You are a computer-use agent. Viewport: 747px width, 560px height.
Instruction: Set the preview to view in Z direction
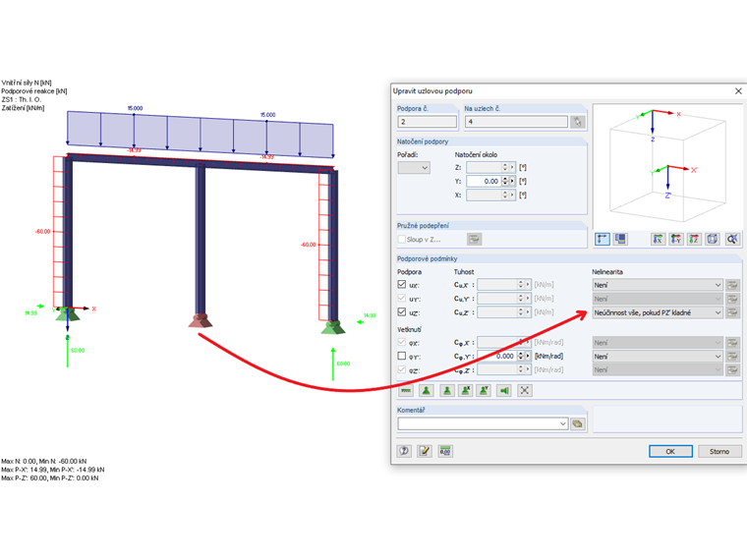point(694,239)
